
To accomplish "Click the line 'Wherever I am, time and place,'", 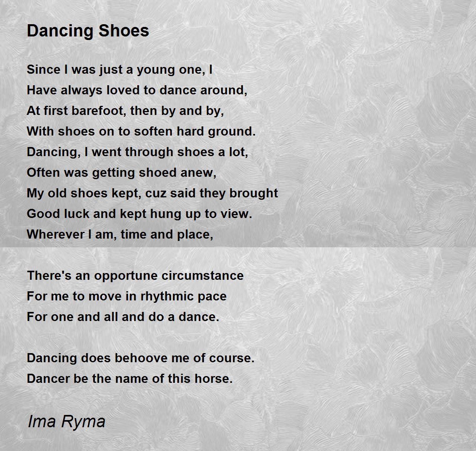I will coord(120,235).
